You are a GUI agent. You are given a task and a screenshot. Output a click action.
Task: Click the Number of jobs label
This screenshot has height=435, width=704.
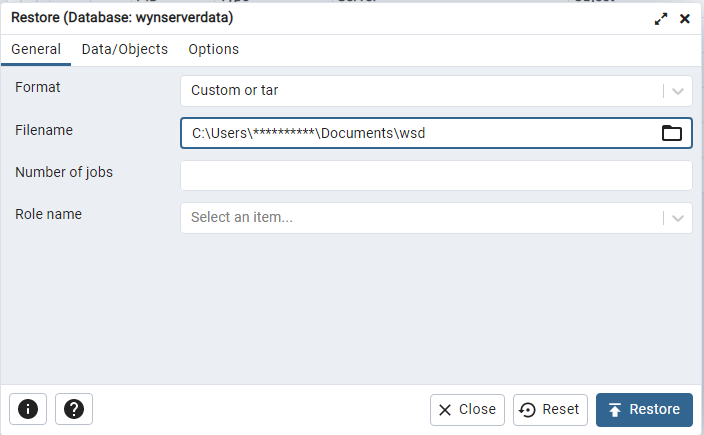coord(64,172)
